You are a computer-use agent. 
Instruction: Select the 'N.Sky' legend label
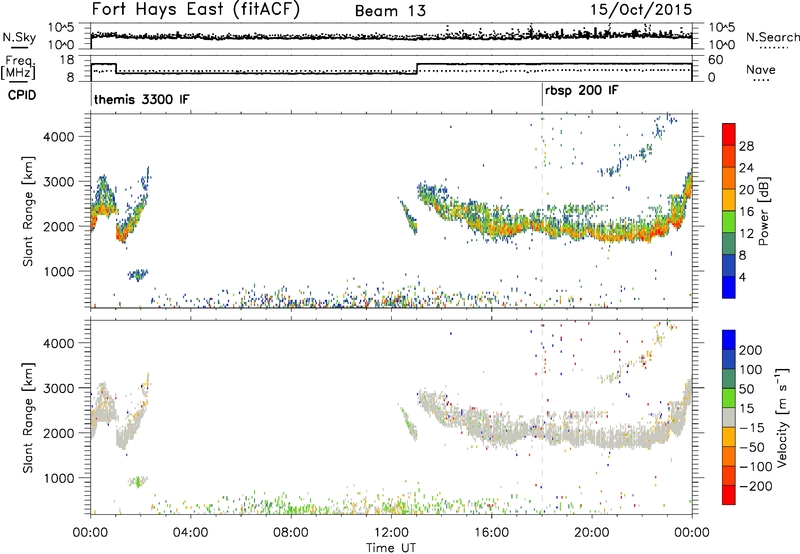(19, 37)
